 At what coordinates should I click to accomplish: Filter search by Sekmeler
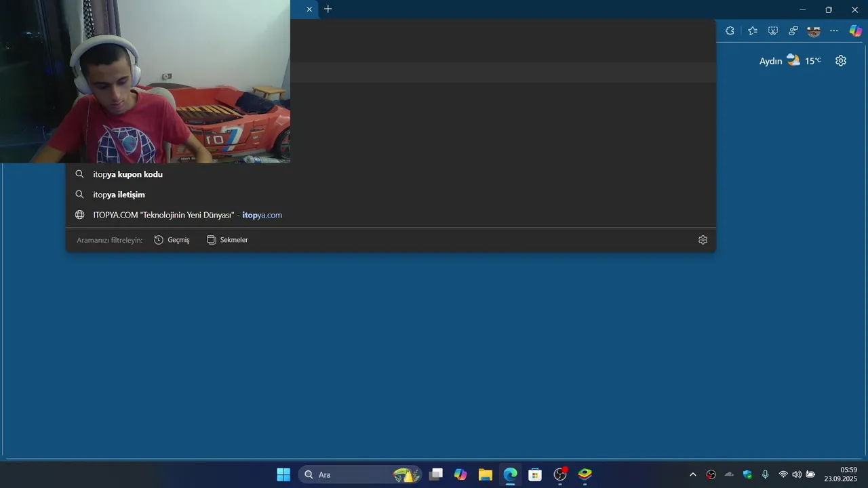(x=227, y=240)
